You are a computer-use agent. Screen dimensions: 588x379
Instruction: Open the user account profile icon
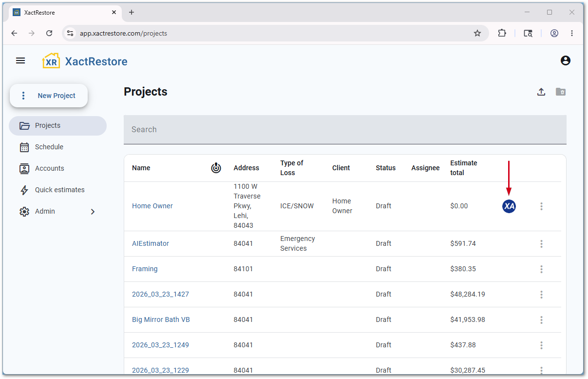566,60
